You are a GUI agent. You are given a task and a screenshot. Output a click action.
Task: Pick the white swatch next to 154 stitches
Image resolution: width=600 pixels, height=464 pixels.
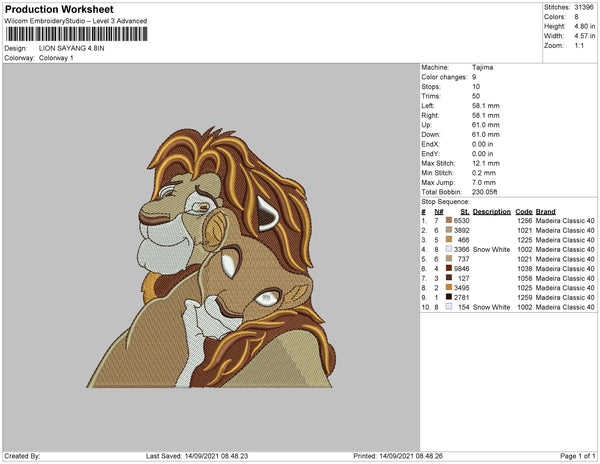[x=449, y=307]
